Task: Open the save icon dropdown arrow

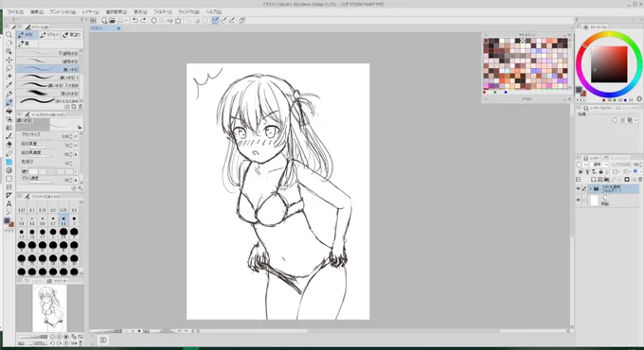Action: pos(126,20)
